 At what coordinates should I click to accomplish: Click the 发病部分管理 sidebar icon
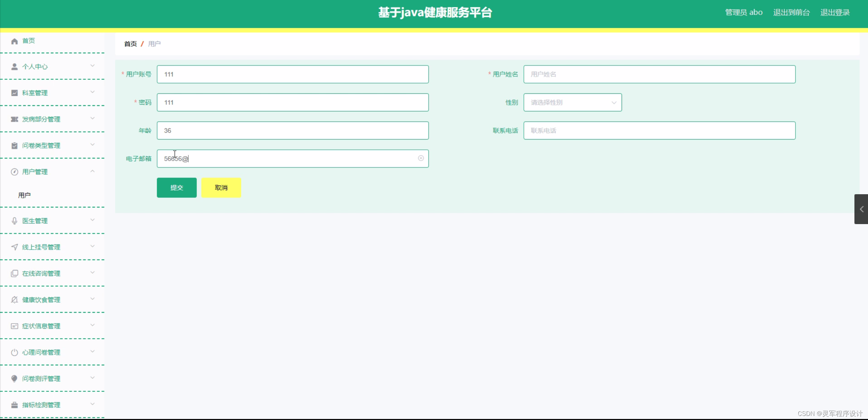point(14,119)
